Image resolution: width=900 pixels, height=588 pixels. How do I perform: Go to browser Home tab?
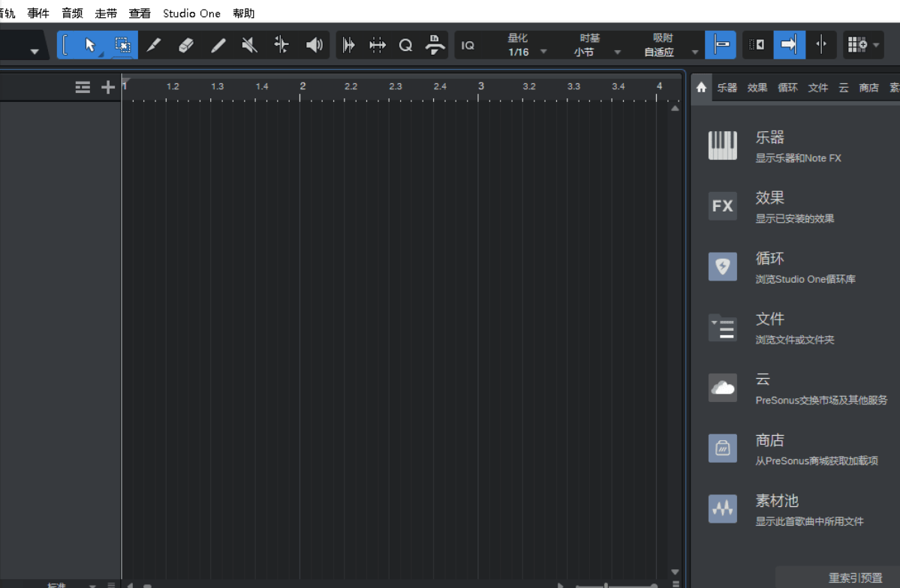pos(701,87)
